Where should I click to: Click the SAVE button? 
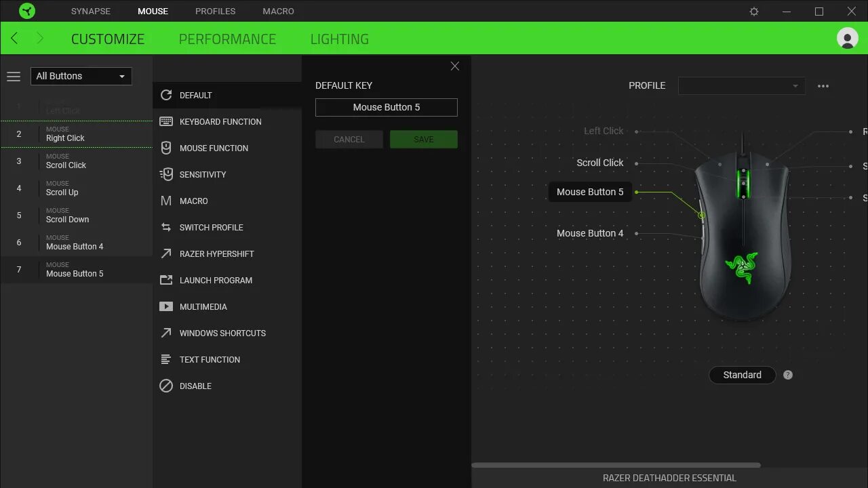[x=424, y=140]
